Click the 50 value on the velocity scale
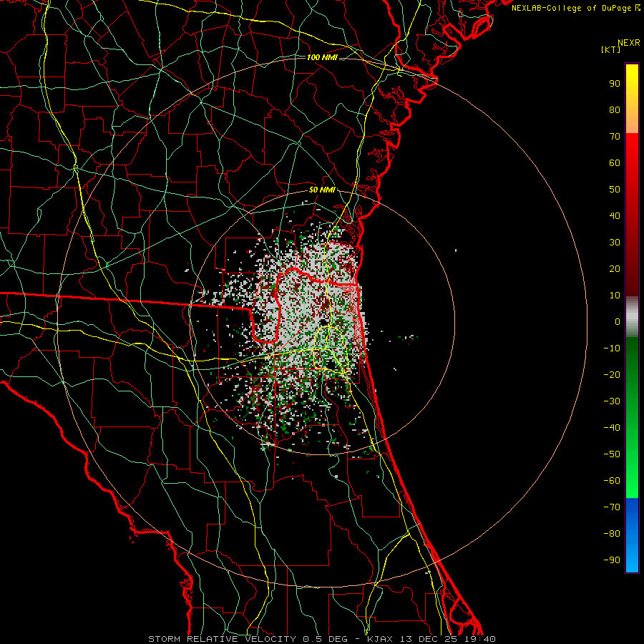 tap(615, 190)
